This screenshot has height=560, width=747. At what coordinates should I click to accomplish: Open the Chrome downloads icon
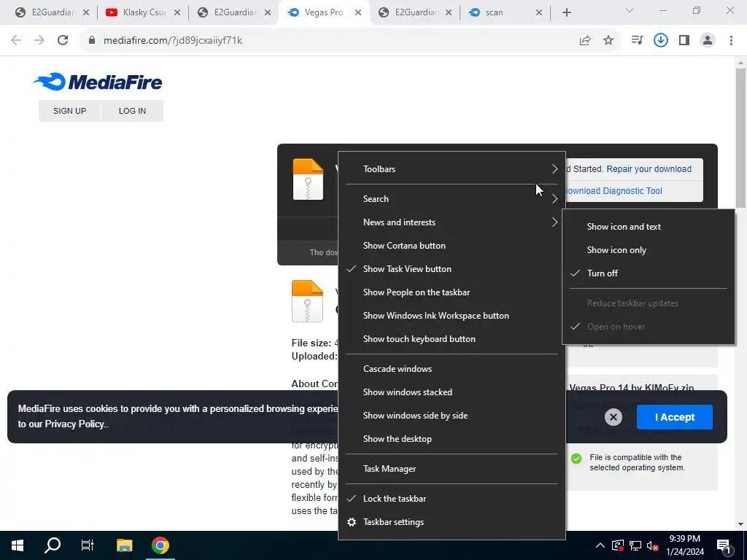pyautogui.click(x=660, y=41)
